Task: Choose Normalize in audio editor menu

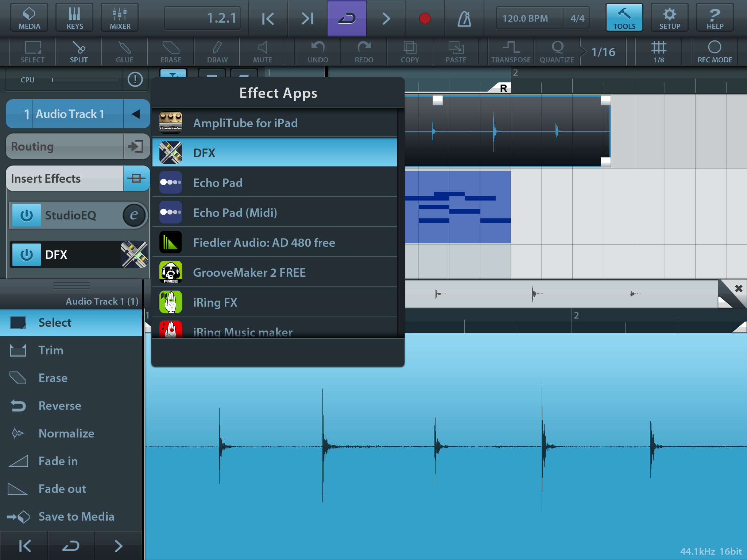Action: click(71, 433)
